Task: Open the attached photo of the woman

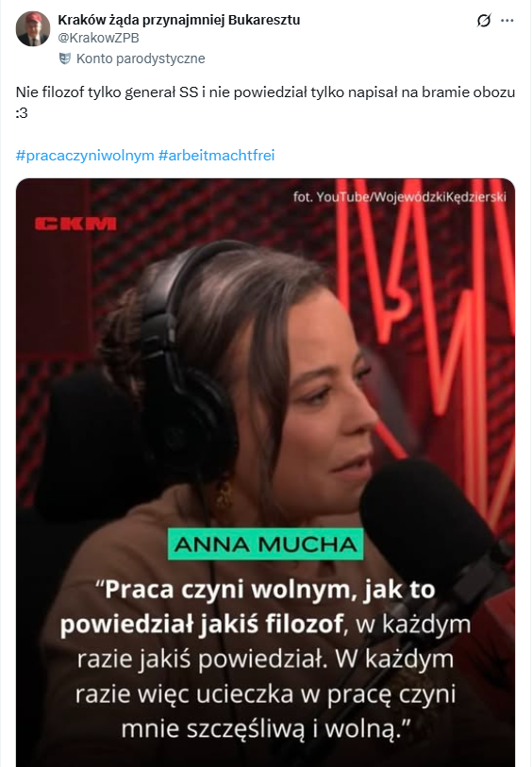Action: pos(265,473)
